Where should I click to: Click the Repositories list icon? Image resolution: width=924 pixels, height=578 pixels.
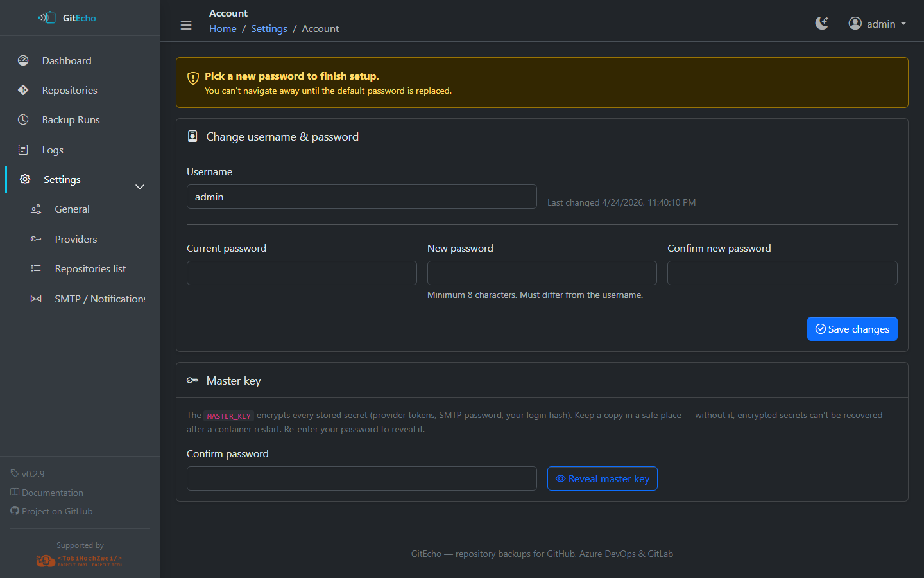(36, 268)
